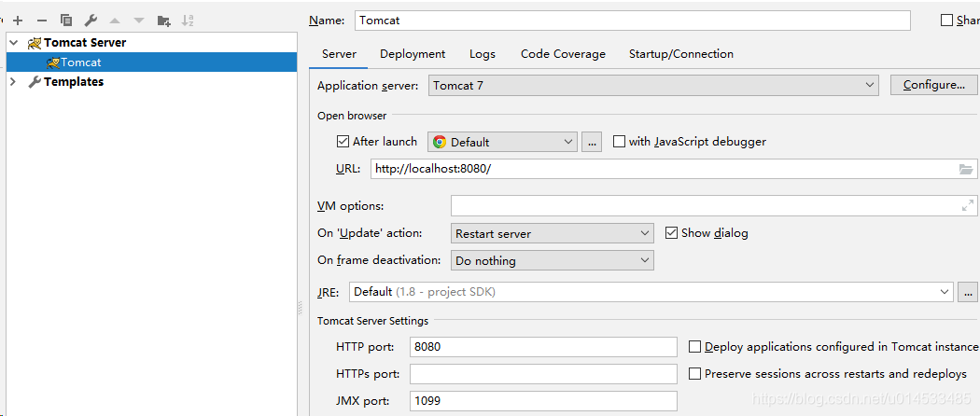Switch to the Deployment tab
Viewport: 980px width, 416px height.
[x=413, y=54]
